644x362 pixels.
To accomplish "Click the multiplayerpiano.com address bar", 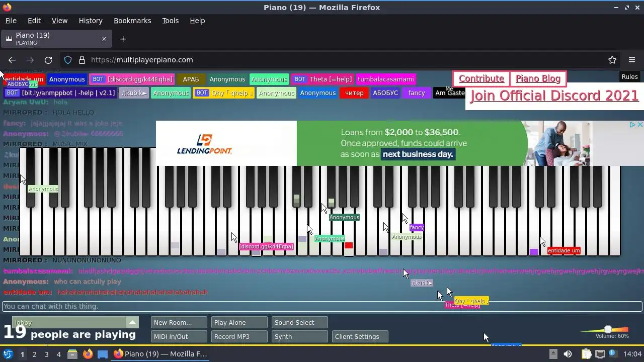I will (332, 60).
